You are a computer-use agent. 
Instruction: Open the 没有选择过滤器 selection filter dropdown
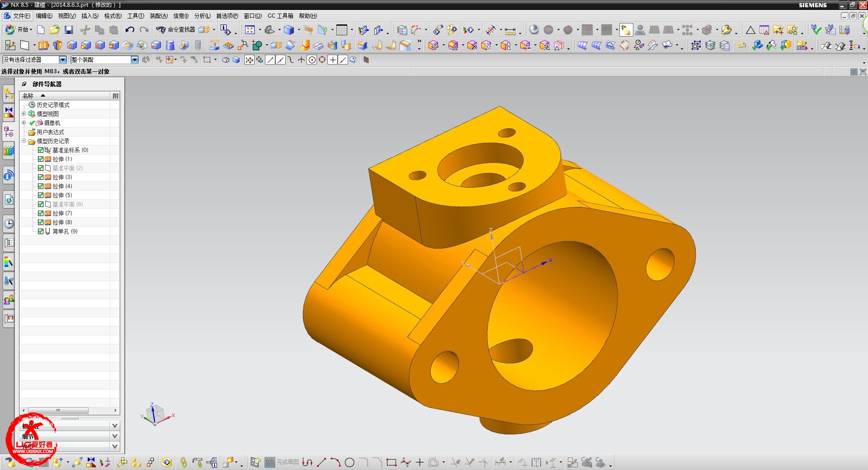(x=63, y=60)
